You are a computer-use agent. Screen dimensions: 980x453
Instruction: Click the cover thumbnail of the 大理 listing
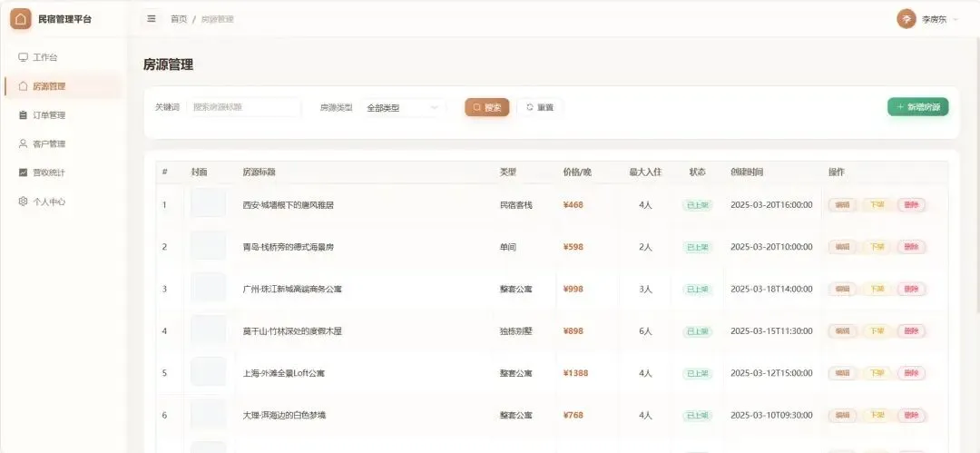click(x=208, y=414)
